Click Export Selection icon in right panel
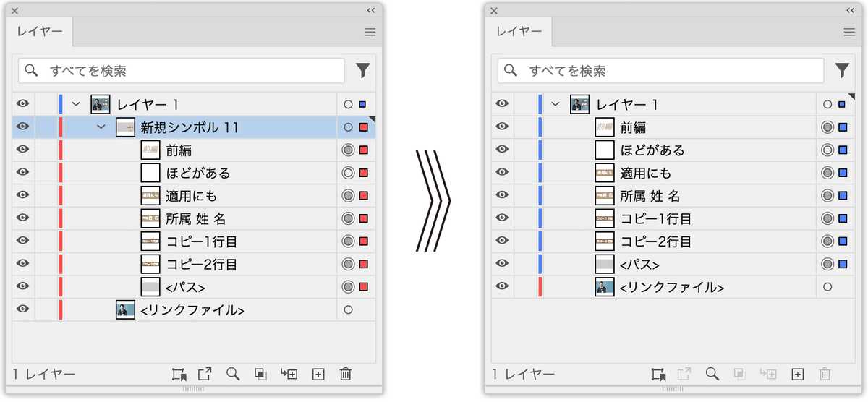The height and width of the screenshot is (402, 868). (684, 374)
